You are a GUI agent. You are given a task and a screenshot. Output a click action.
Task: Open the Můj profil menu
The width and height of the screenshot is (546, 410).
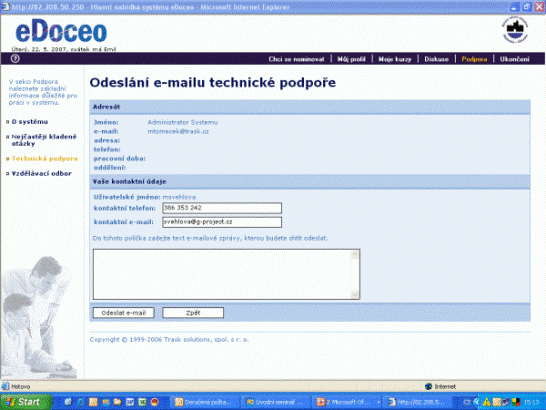click(351, 59)
